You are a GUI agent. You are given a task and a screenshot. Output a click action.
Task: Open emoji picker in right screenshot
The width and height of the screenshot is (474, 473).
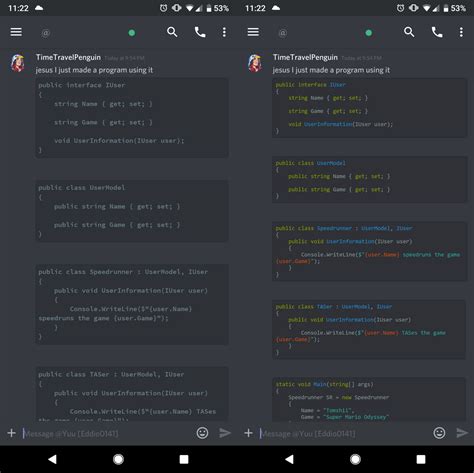(439, 433)
